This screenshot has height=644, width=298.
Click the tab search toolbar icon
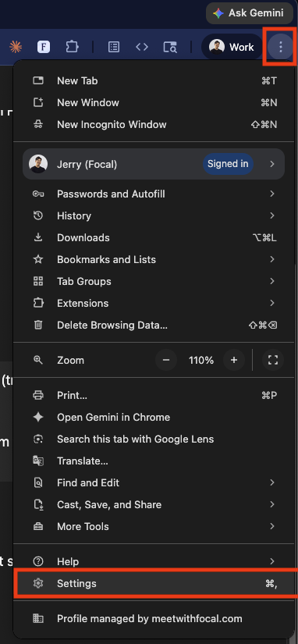(x=170, y=48)
